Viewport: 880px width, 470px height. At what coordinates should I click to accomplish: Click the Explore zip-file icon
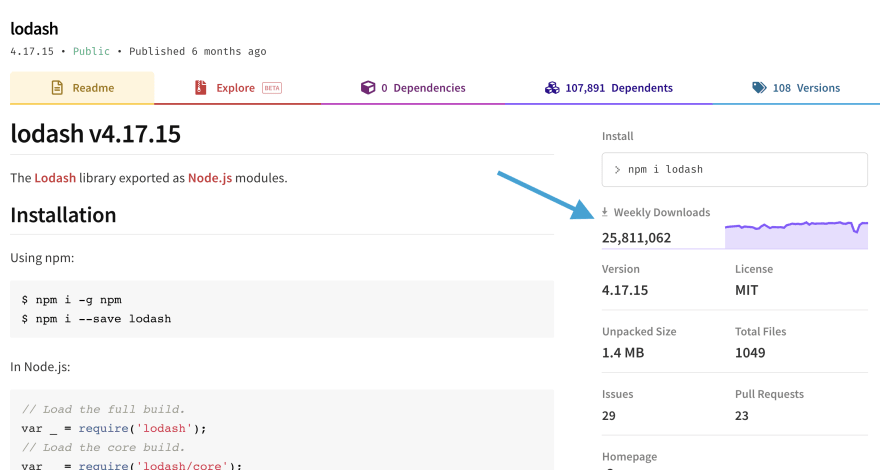coord(200,88)
